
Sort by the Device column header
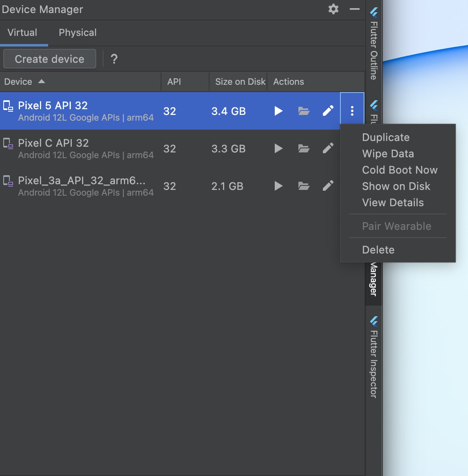click(80, 82)
